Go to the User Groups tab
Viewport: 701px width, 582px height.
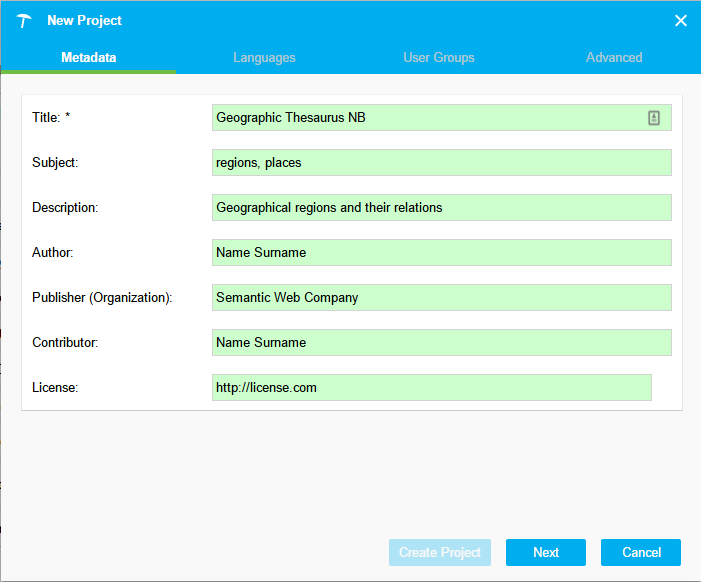coord(438,58)
